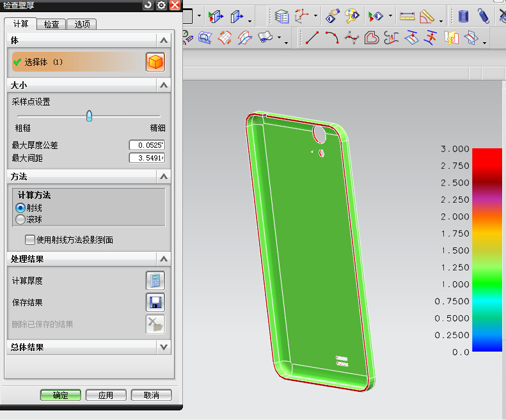Screen dimensions: 506x420
Task: Click the intersection curve red-blue icon
Action: coord(431,38)
